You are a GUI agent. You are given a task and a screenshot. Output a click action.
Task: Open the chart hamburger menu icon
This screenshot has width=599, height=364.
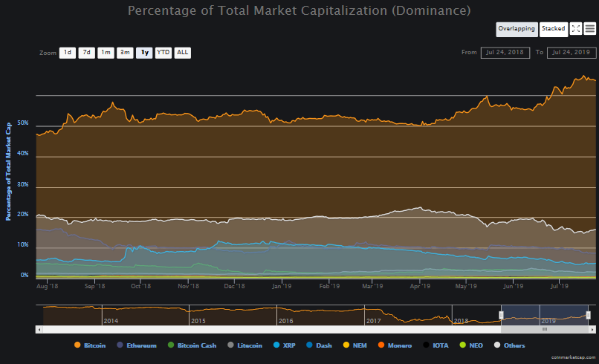click(x=590, y=29)
